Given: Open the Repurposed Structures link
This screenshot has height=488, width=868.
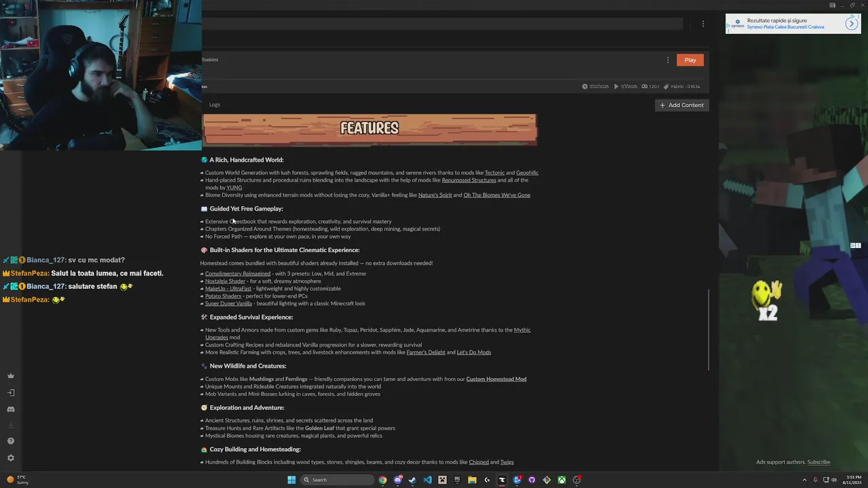Looking at the screenshot, I should pos(469,180).
